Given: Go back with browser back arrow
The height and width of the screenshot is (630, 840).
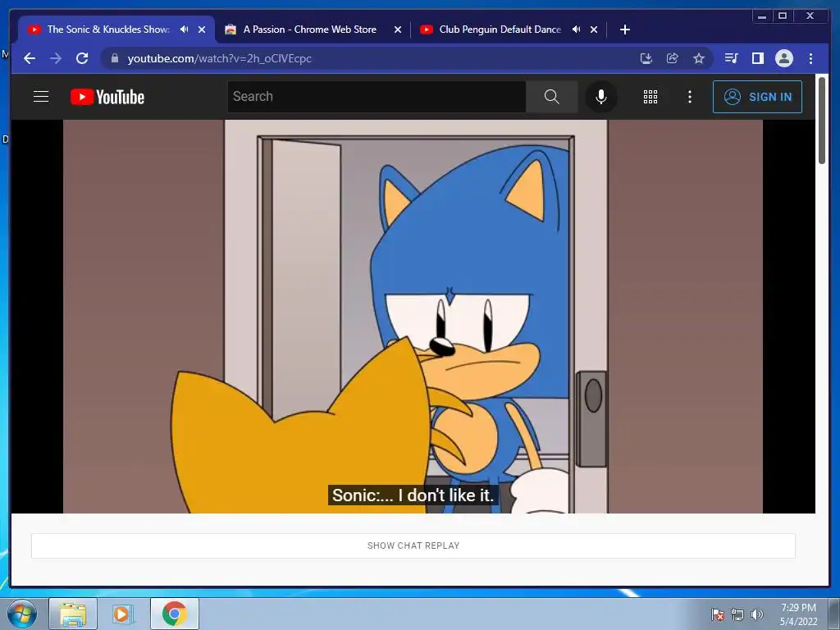Looking at the screenshot, I should point(30,58).
